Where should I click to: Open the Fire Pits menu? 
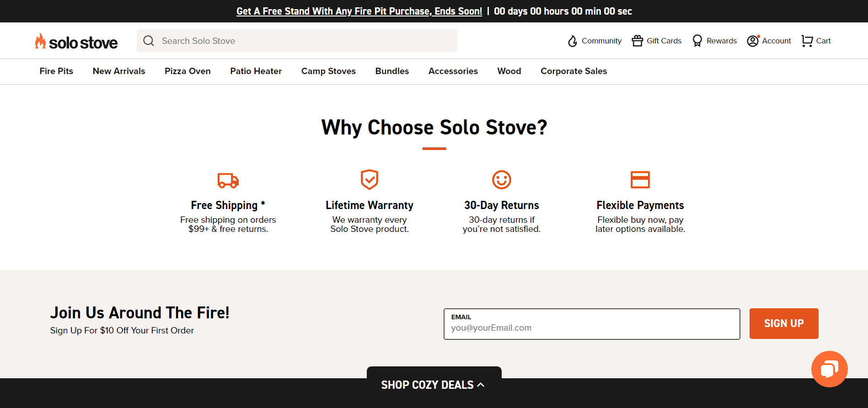[x=56, y=71]
